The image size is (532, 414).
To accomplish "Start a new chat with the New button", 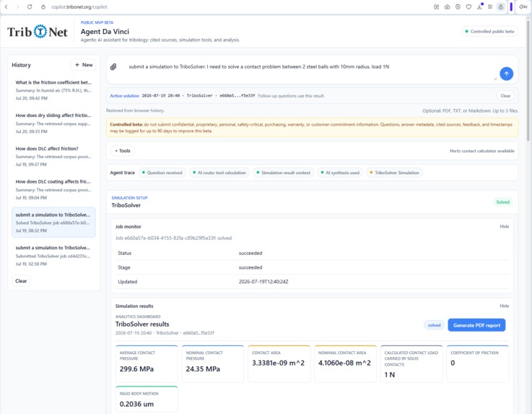I will point(84,65).
